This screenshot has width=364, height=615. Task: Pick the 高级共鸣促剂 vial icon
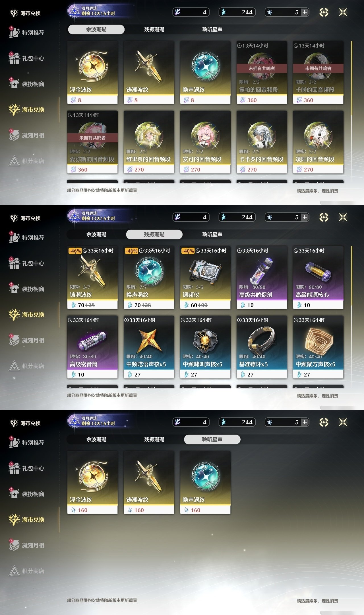point(262,271)
